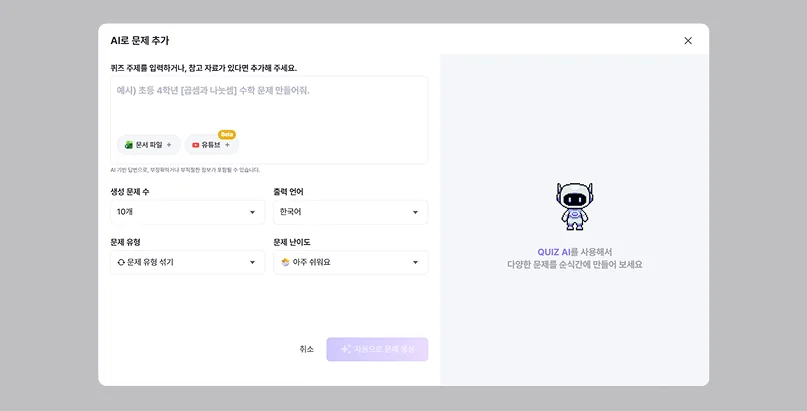
Task: Open the 출력 언어 dropdown showing 한국어
Action: tap(350, 212)
